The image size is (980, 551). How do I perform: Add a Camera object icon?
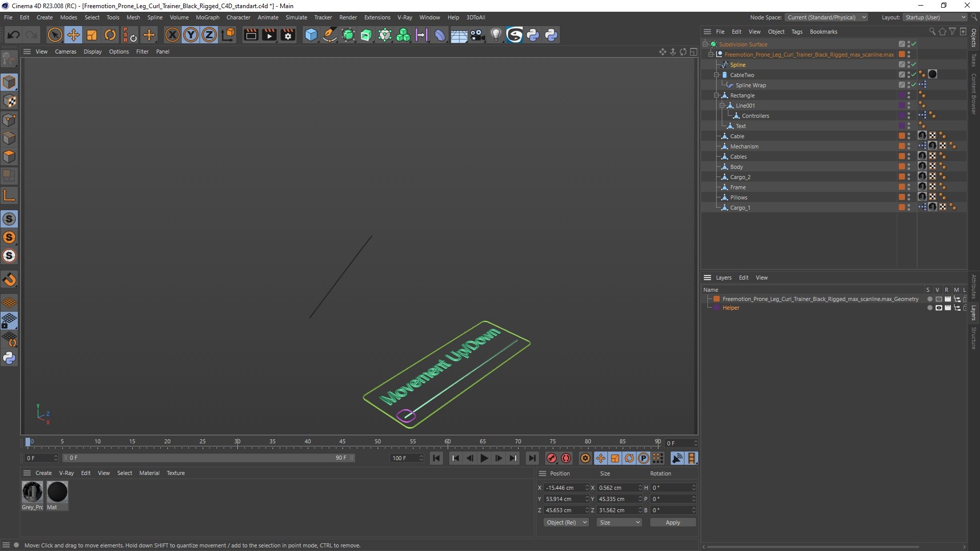[x=477, y=35]
